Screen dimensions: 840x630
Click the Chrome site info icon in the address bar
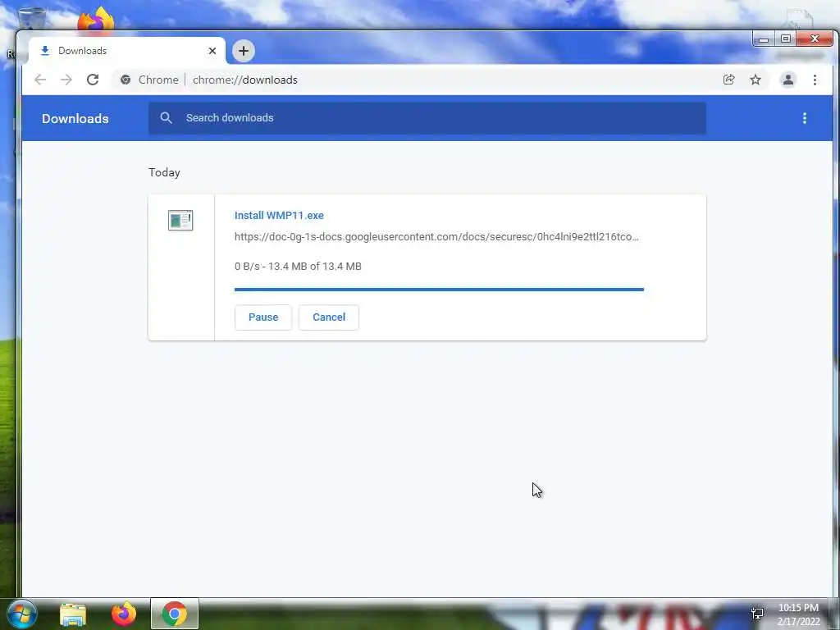(x=126, y=80)
